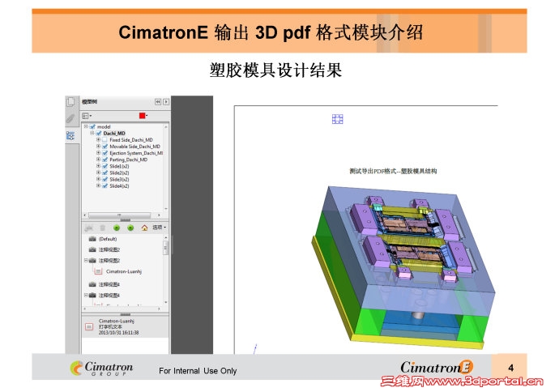Image resolution: width=559 pixels, height=392 pixels.
Task: Collapse the Dachi_MD node
Action: [x=92, y=133]
